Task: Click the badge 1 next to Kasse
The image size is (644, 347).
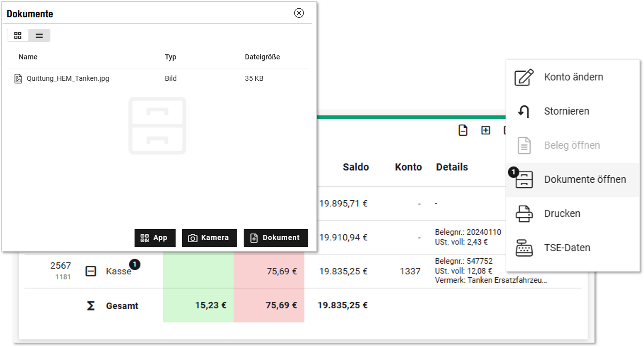Action: (x=135, y=264)
